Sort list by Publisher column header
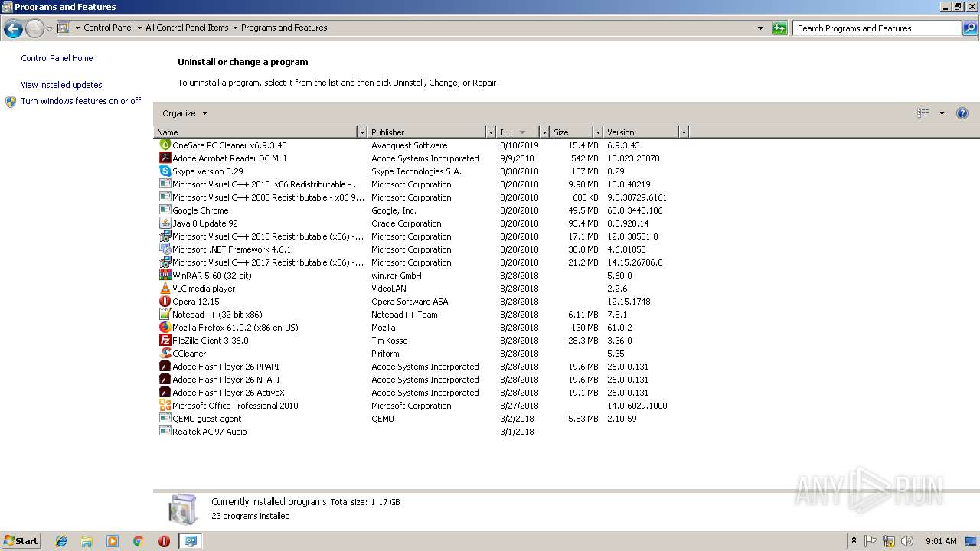 click(427, 132)
